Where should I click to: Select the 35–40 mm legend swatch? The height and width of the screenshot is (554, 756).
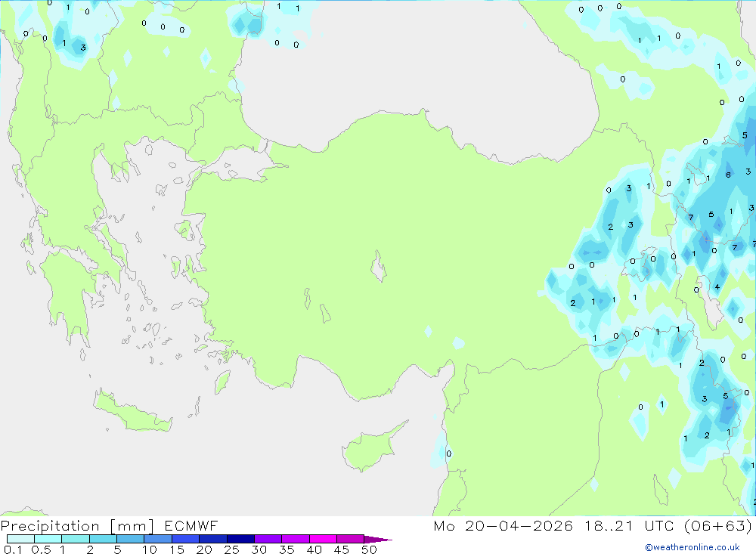coord(296,539)
